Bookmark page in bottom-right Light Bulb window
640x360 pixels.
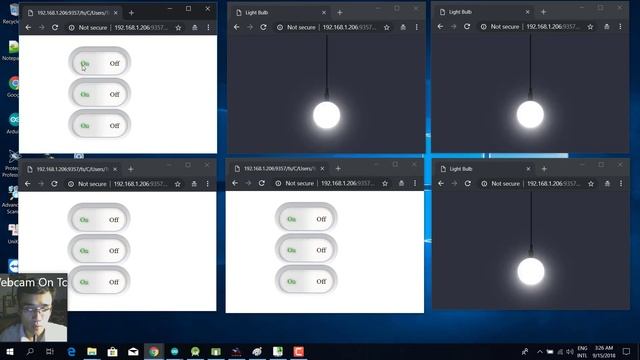(x=591, y=184)
